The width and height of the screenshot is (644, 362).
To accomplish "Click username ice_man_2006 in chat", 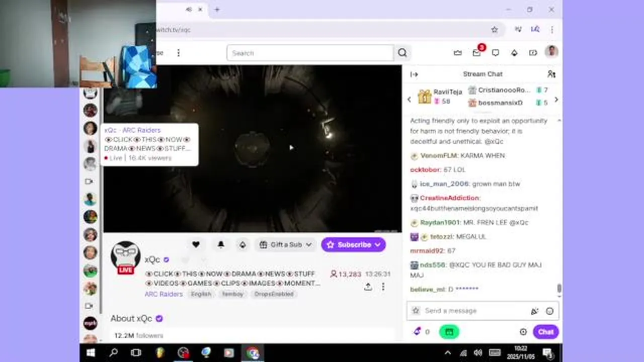I will [x=444, y=184].
